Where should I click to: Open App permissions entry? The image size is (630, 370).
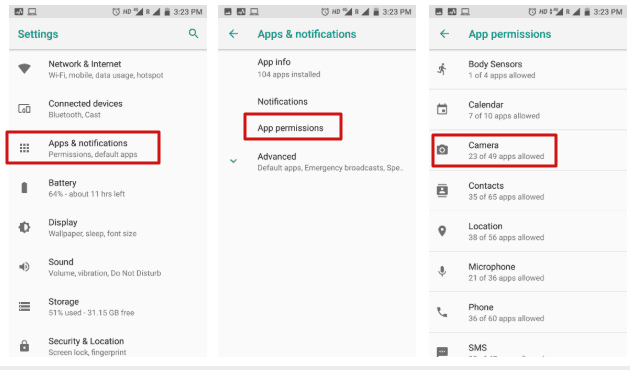[x=317, y=128]
